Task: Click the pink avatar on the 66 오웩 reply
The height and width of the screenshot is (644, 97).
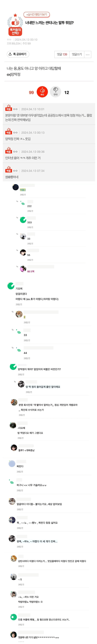Action: [23, 269]
